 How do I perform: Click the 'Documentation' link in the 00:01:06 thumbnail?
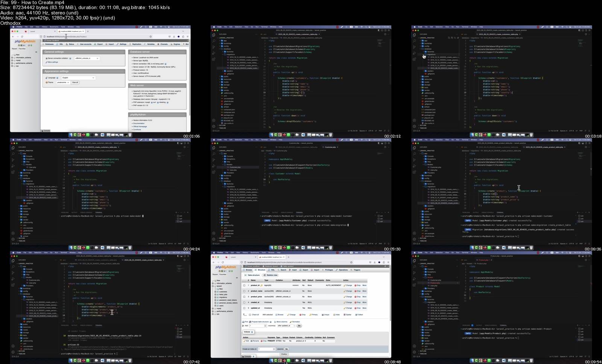coord(138,123)
